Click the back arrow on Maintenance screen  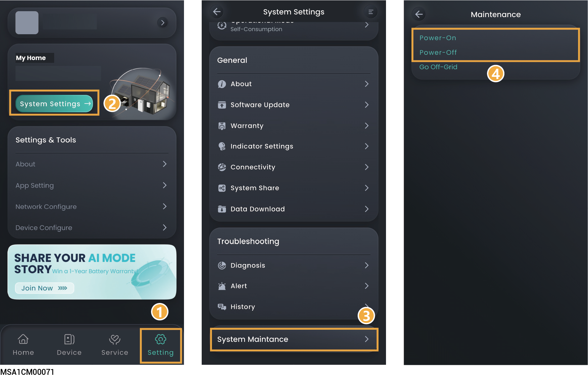[x=419, y=14]
